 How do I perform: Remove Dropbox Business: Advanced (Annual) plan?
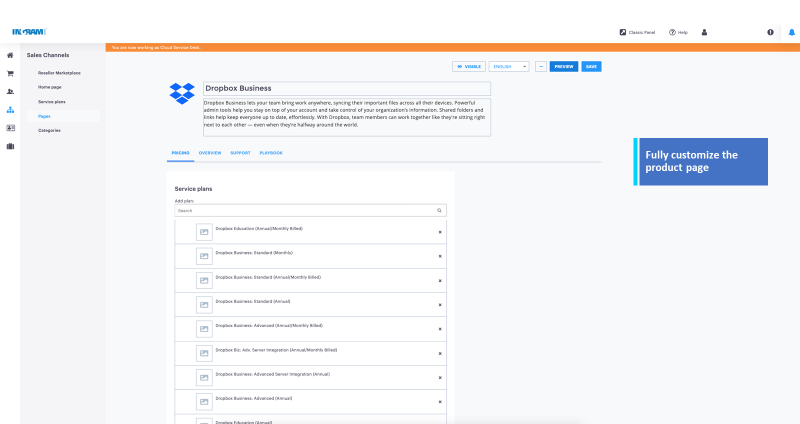pyautogui.click(x=440, y=403)
